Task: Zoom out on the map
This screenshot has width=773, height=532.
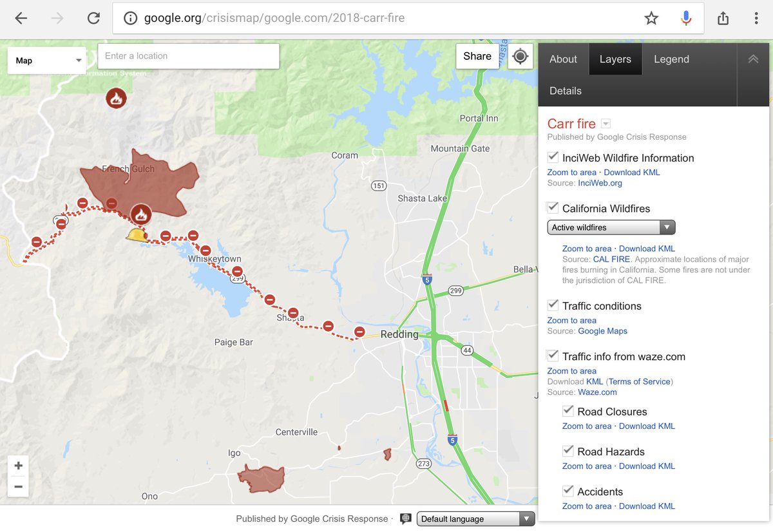Action: click(x=18, y=486)
